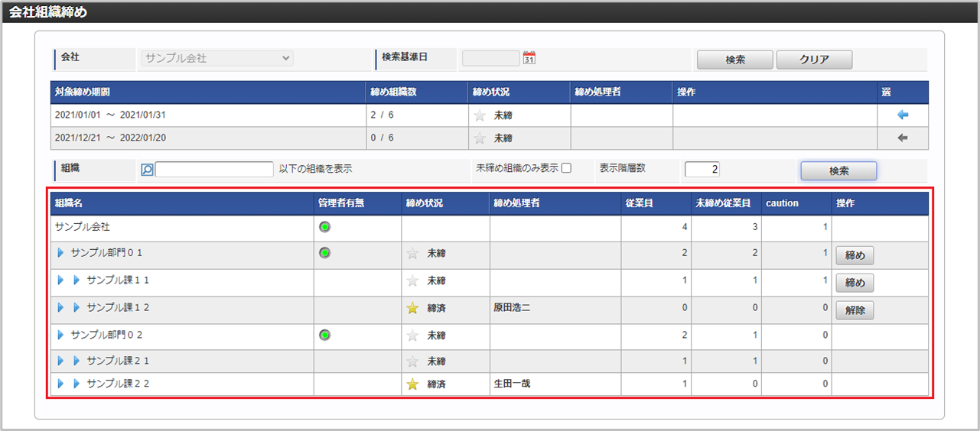Image resolution: width=980 pixels, height=431 pixels.
Task: Click the green manager indicator for サンプル会社
Action: 324,227
